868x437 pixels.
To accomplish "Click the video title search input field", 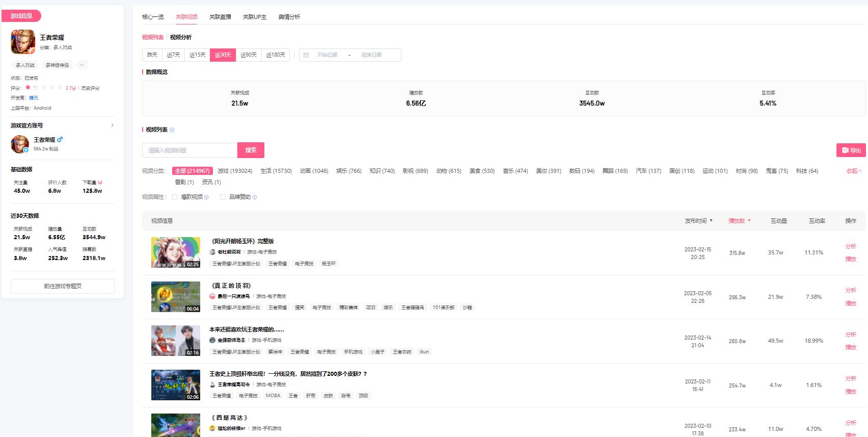I will 189,150.
